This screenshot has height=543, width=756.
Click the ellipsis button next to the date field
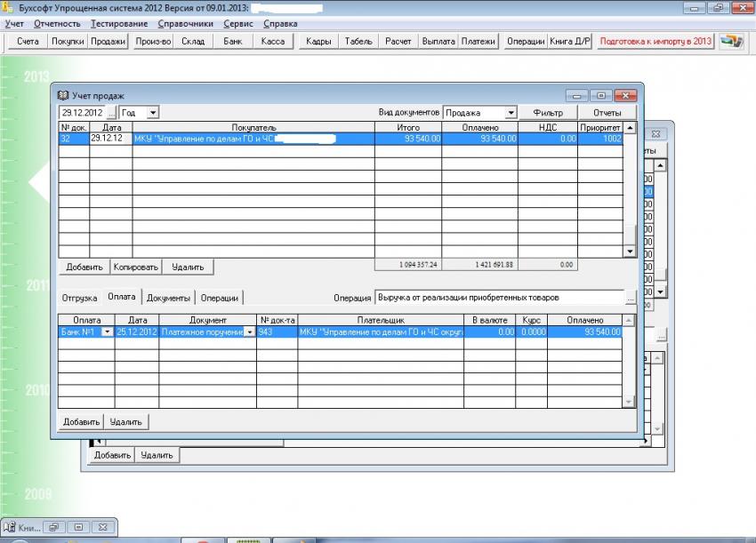pyautogui.click(x=111, y=113)
